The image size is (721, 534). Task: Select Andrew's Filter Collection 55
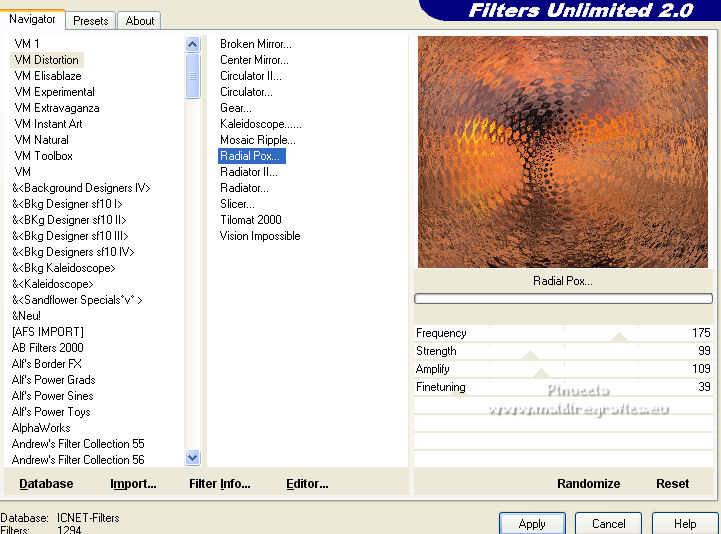(x=78, y=444)
